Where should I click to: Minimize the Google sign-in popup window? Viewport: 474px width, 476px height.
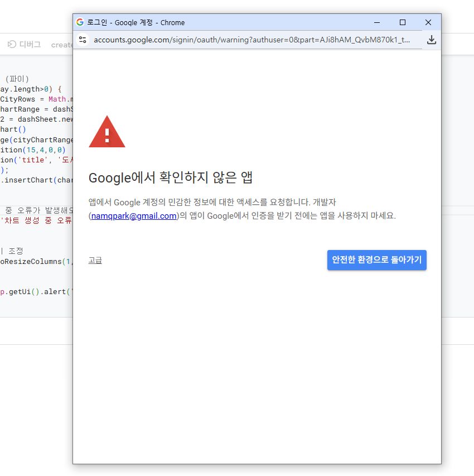(377, 22)
